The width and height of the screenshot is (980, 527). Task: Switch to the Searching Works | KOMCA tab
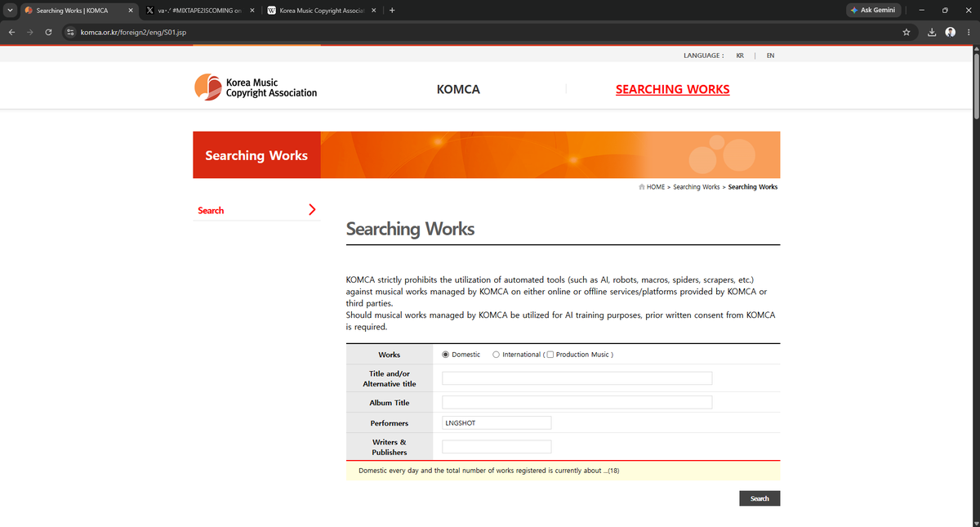[78, 11]
